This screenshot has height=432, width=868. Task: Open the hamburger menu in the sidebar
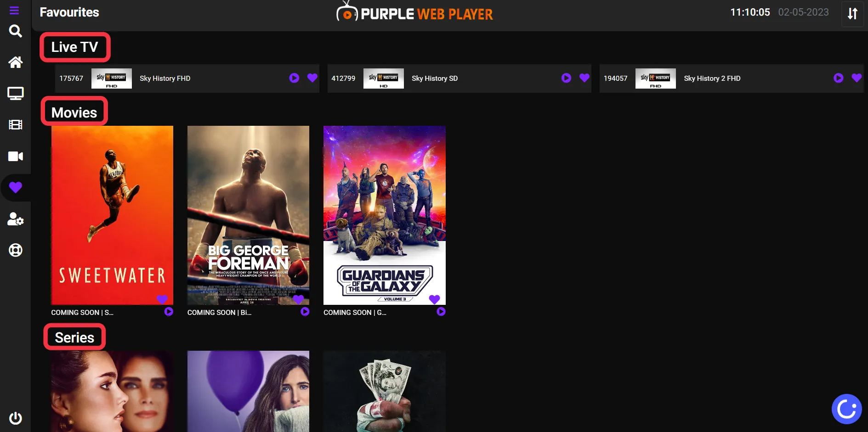click(14, 10)
